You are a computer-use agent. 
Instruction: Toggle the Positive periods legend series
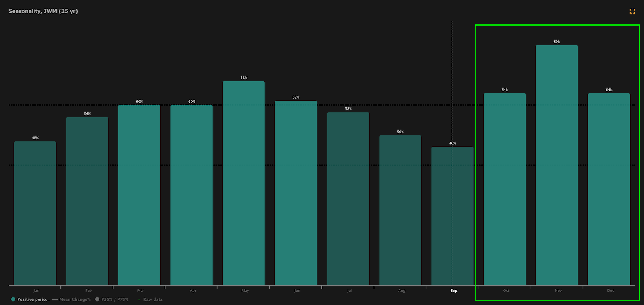30,299
